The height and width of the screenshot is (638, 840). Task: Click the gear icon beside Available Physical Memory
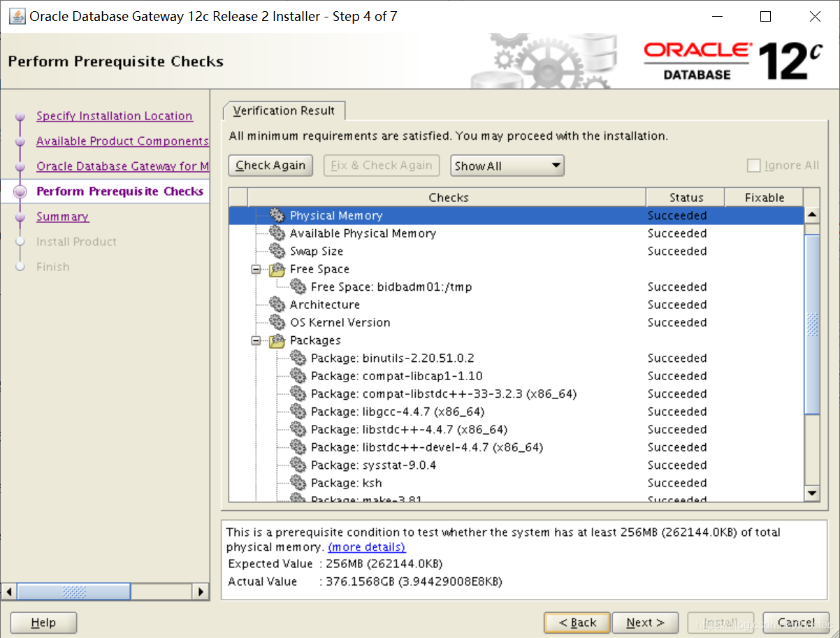tap(277, 233)
